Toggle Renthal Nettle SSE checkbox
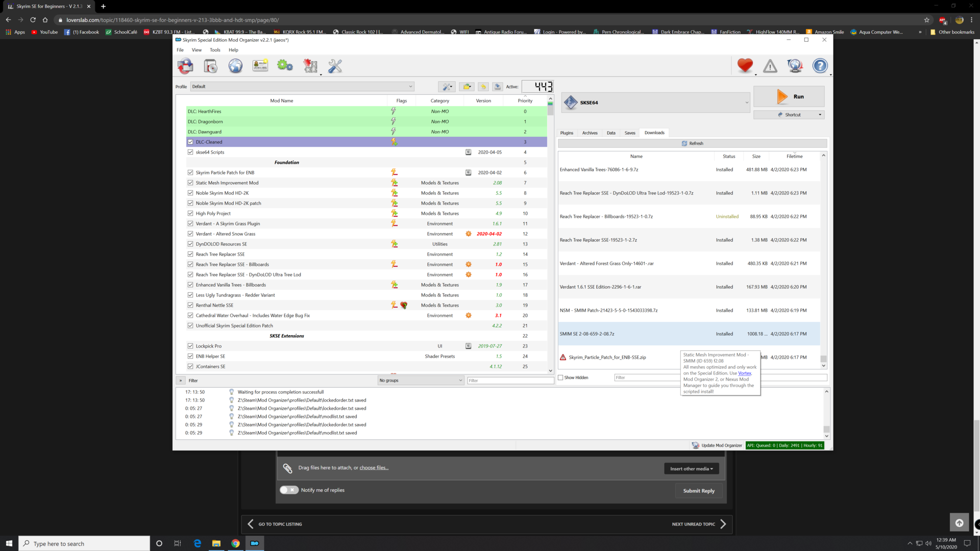This screenshot has width=980, height=551. point(190,305)
